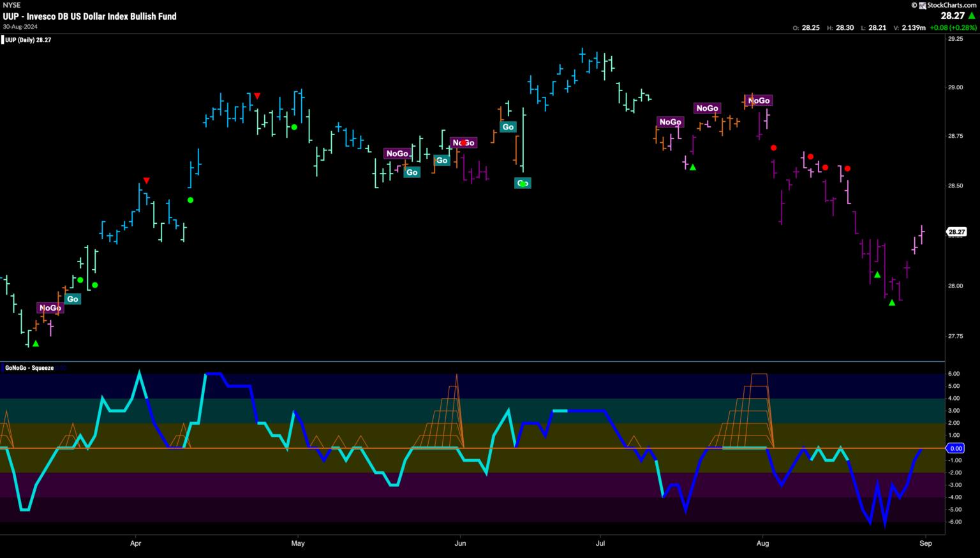Click the white swatch beside UUP (Daily) legend
Viewport: 980px width, 558px height.
tap(3, 40)
